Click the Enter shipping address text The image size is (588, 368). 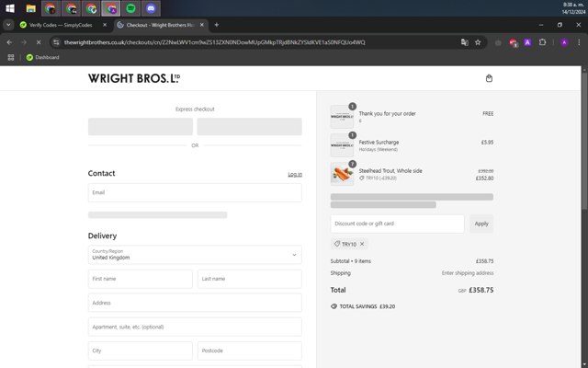468,273
